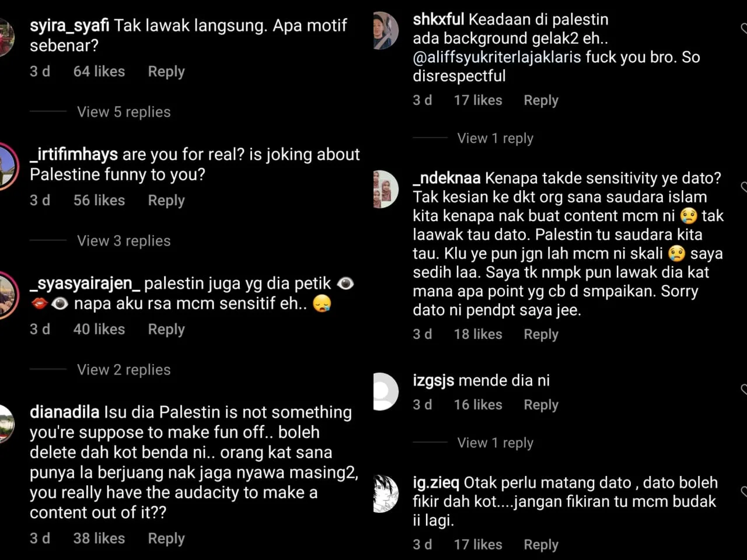
Task: Reply to ig.zieq's comment
Action: click(541, 545)
